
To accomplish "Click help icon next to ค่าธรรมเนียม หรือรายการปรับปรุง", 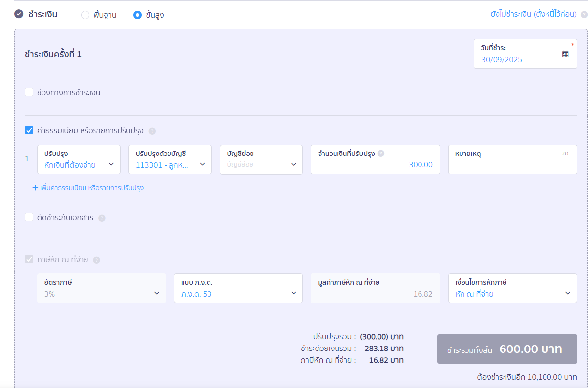I will (152, 131).
